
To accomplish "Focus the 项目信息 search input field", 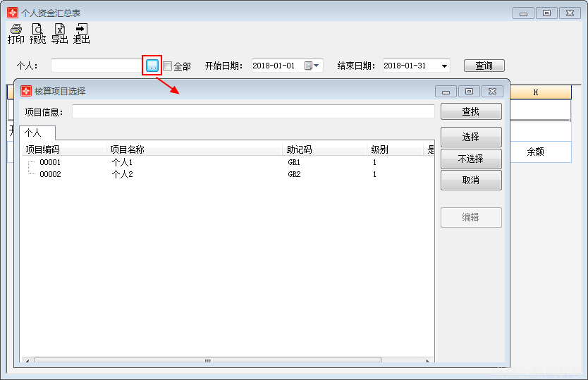I will click(x=253, y=111).
